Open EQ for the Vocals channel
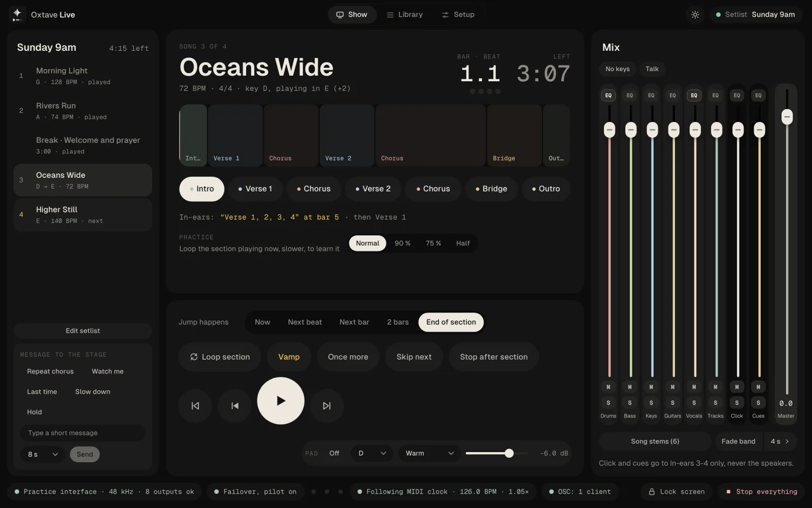The image size is (812, 508). [694, 96]
